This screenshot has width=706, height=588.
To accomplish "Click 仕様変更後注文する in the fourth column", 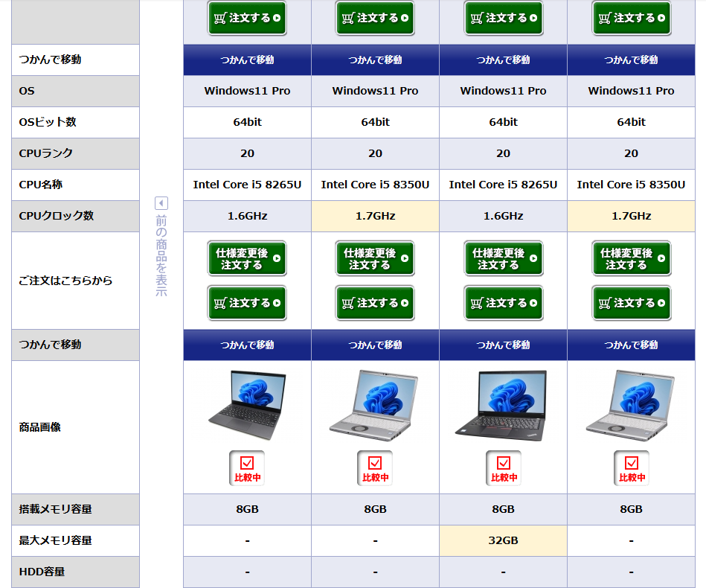I will tap(631, 259).
